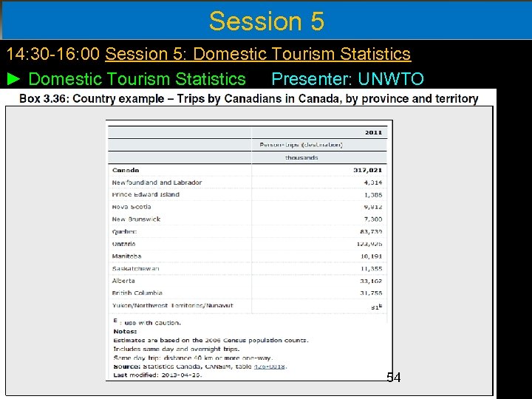Click the Yukon/Northwest Territories/Nunavut value with E flag
532x399 pixels.
click(x=377, y=307)
